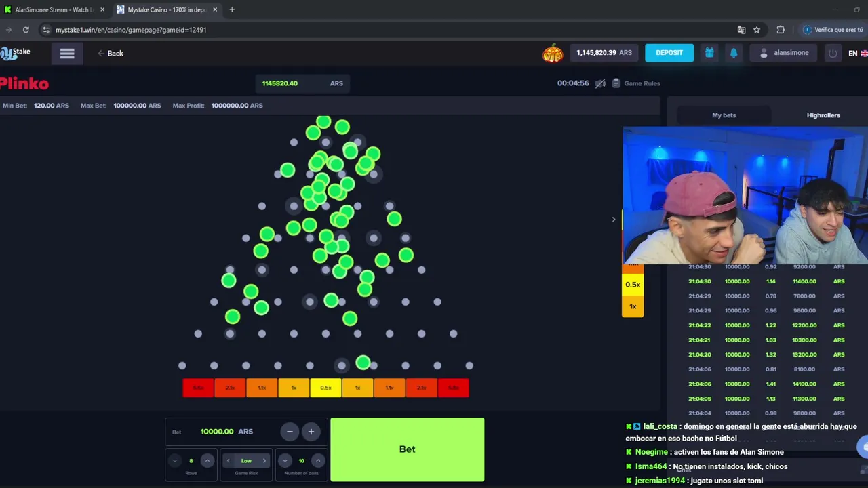Click the 0.96 multiplier bet row

tap(766, 310)
